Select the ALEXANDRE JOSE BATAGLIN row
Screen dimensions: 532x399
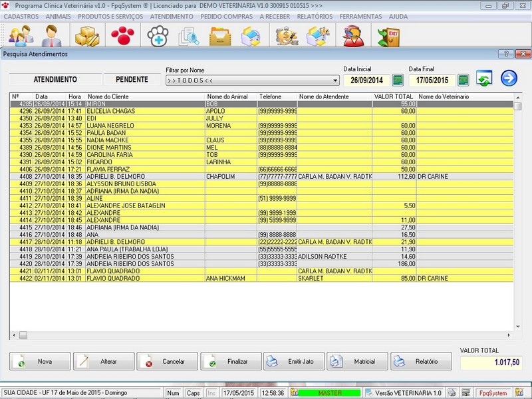(261, 205)
